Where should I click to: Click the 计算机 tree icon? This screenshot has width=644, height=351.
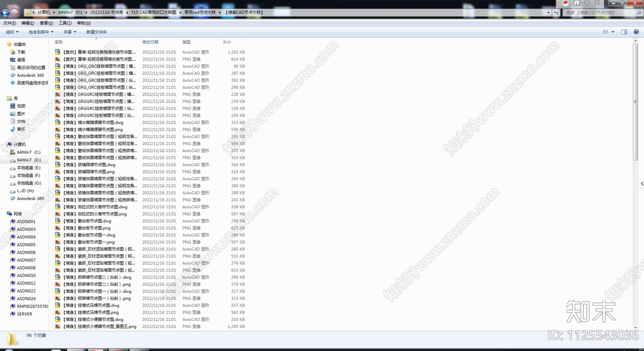(9, 144)
